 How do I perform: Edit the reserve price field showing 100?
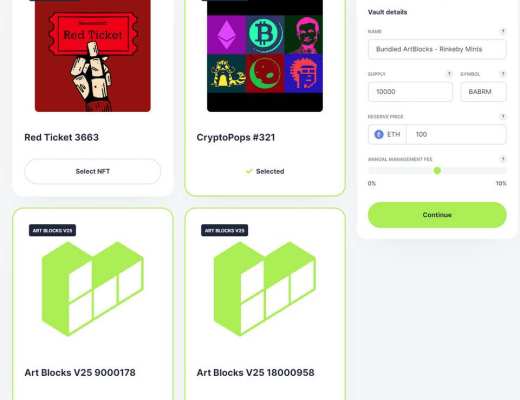456,134
